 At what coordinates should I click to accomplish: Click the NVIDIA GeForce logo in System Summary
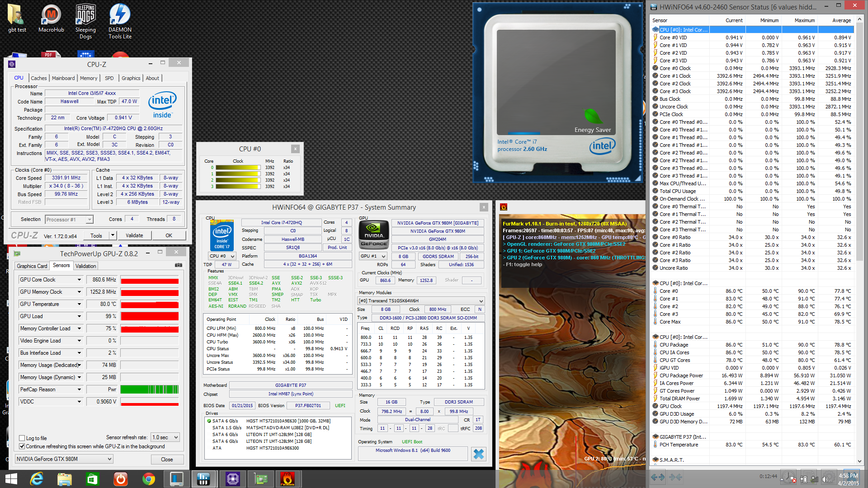[x=373, y=234]
